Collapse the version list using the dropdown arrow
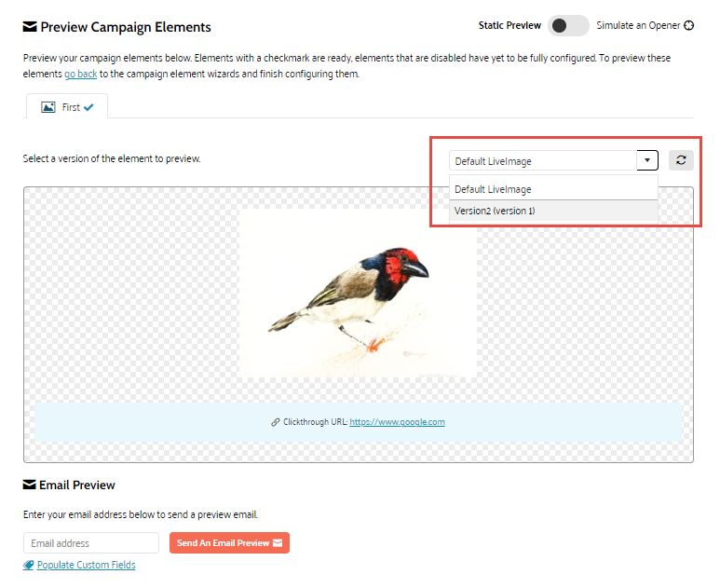Screen dimensions: 720x588 coord(647,160)
